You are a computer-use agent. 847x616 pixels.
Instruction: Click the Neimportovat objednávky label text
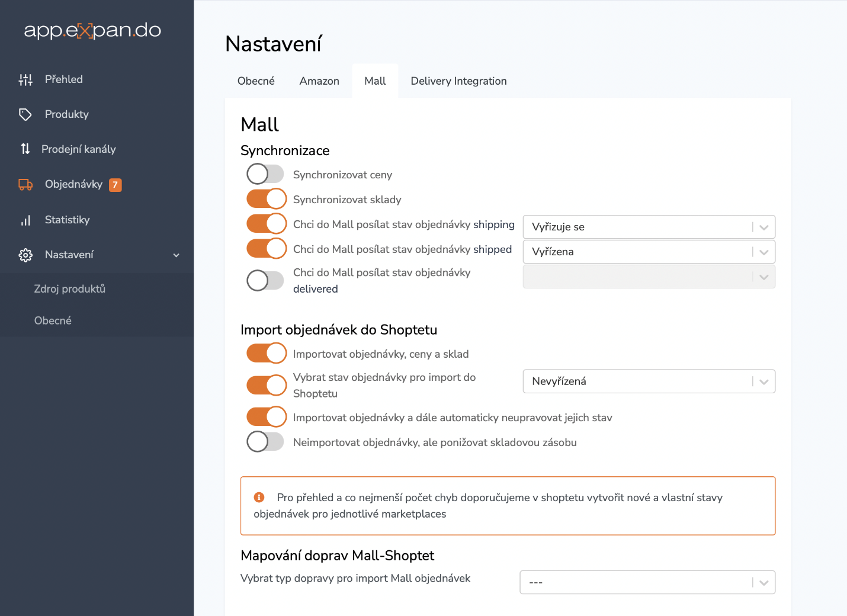coord(435,442)
